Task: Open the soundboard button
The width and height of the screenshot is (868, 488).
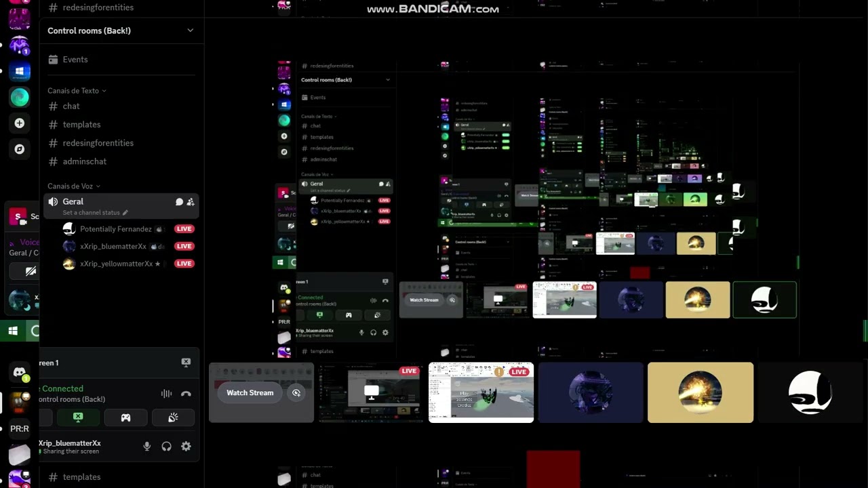Action: pyautogui.click(x=173, y=418)
